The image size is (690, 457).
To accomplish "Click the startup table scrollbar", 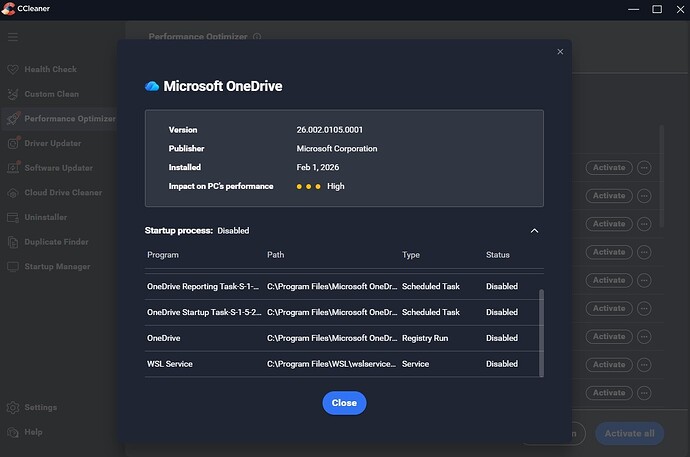I will (541, 333).
